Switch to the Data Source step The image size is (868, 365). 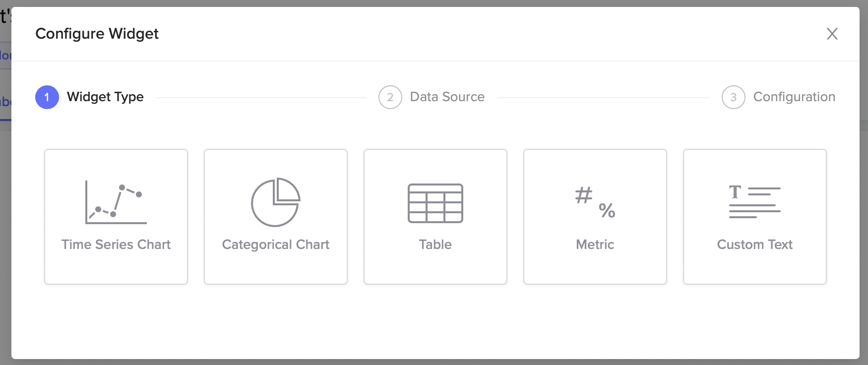click(447, 97)
